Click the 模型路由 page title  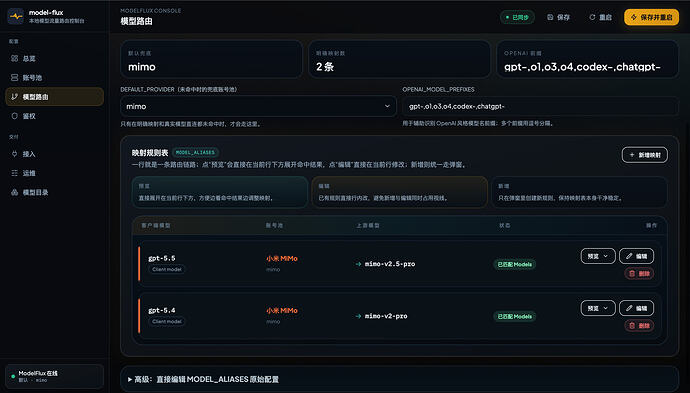coord(136,21)
